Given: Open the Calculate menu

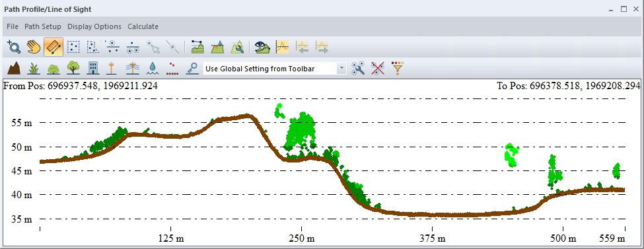Looking at the screenshot, I should click(x=143, y=26).
